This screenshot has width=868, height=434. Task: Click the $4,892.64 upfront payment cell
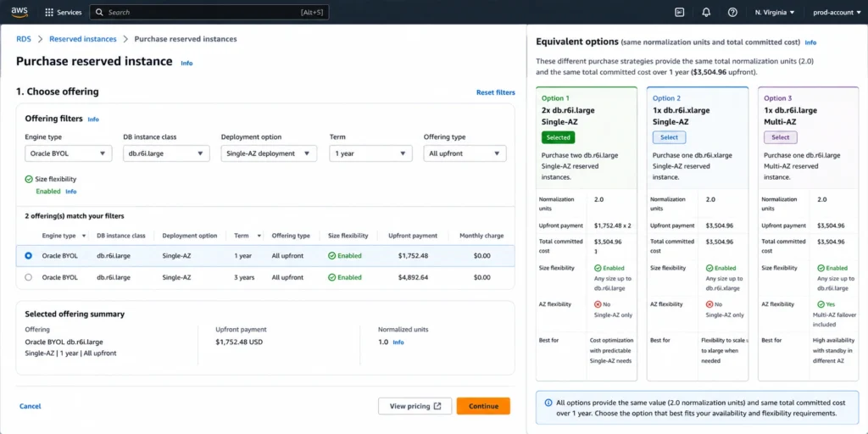click(x=413, y=277)
